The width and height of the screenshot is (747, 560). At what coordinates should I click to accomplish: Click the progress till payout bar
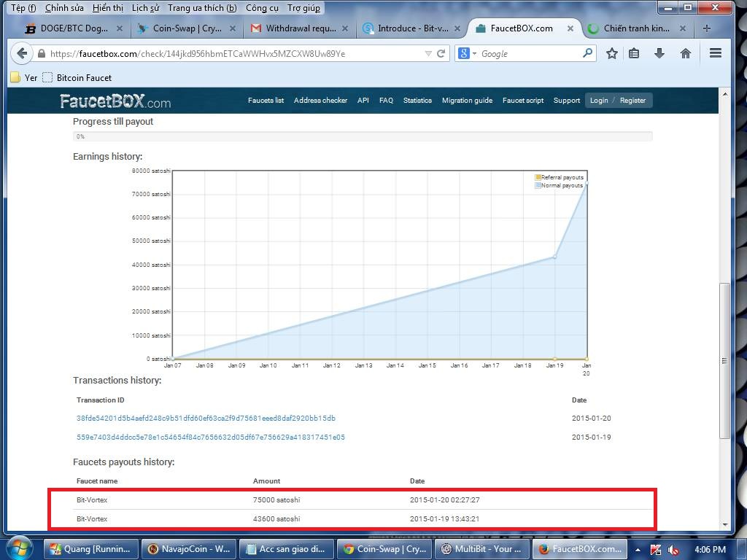click(363, 136)
